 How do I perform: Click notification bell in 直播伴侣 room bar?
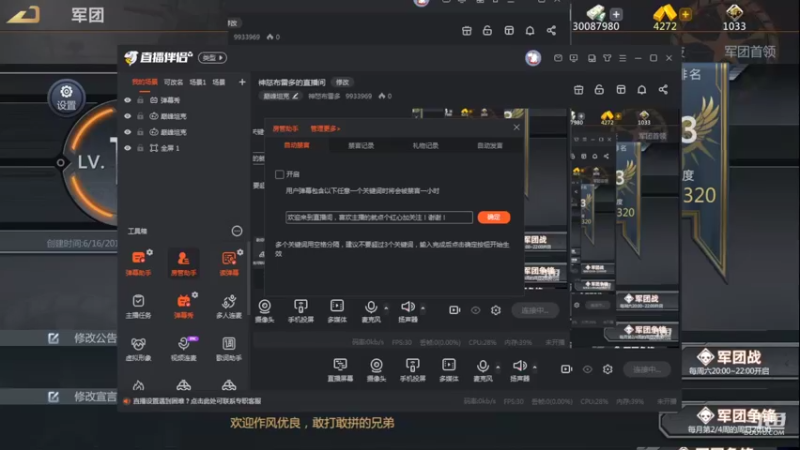642,90
